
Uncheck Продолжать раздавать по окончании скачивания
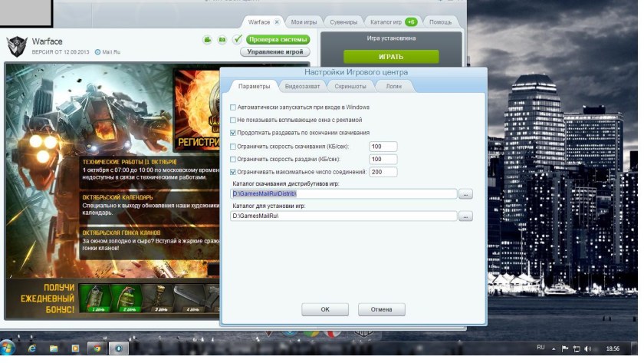pos(233,133)
